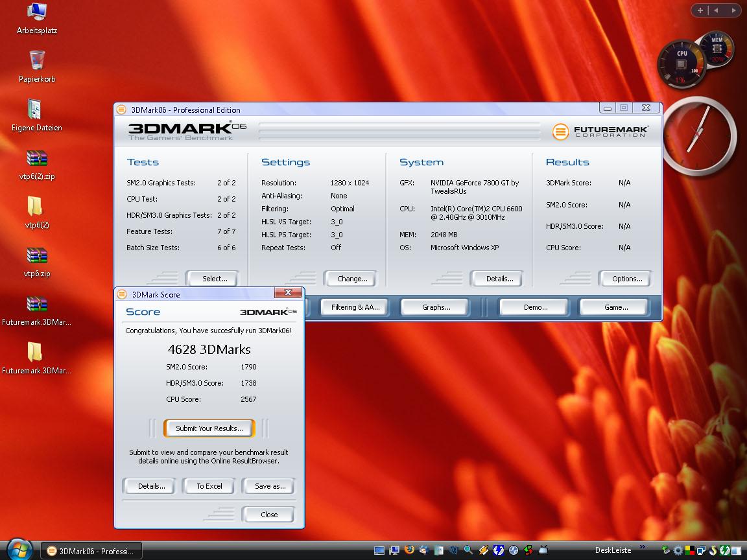This screenshot has height=560, width=747.
Task: Click the DeskLeiste toolbar label
Action: 613,550
